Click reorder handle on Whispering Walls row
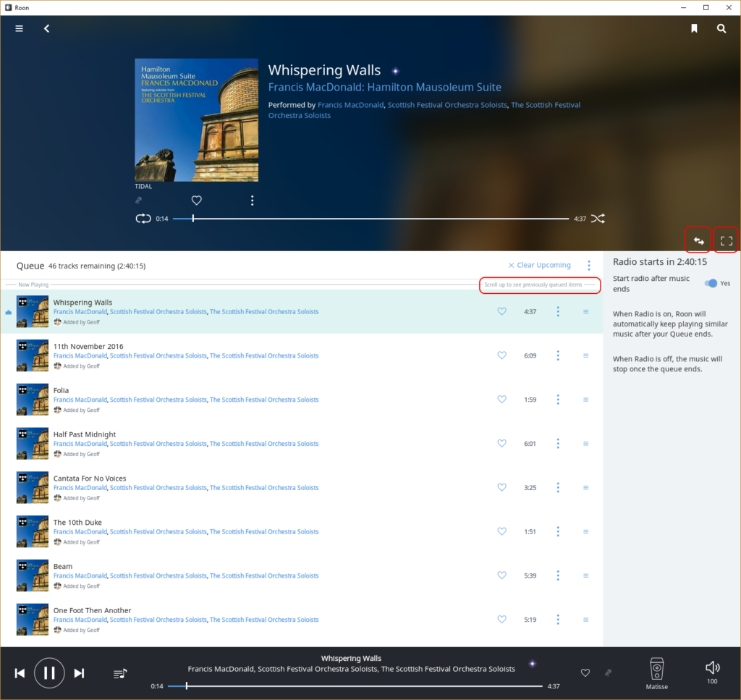This screenshot has height=700, width=741. (586, 311)
